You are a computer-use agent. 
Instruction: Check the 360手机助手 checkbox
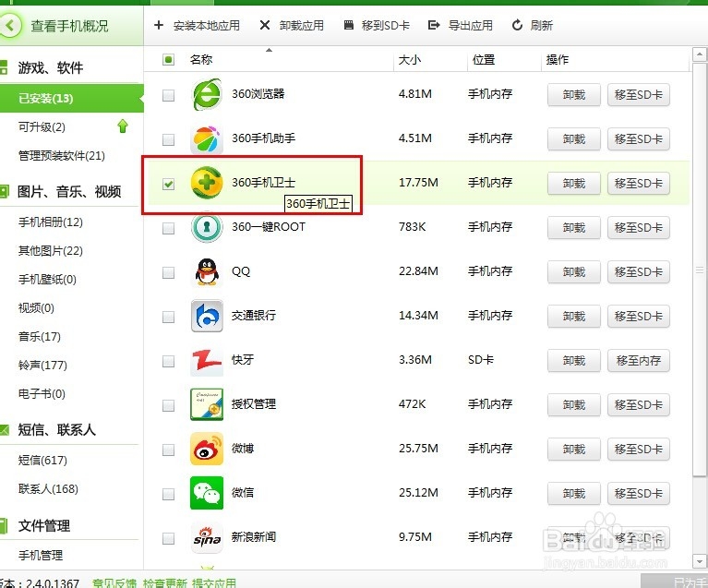168,139
